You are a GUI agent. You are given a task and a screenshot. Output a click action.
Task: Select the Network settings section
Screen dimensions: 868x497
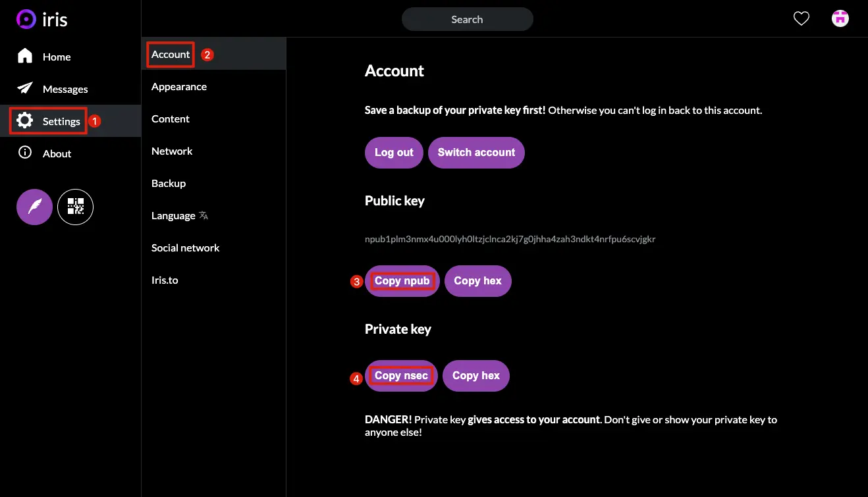coord(171,151)
